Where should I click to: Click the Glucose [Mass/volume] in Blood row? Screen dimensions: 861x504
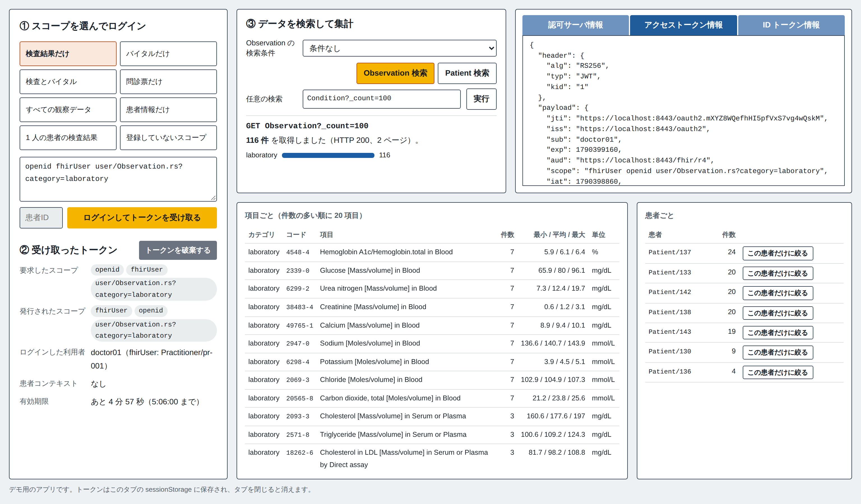click(432, 270)
